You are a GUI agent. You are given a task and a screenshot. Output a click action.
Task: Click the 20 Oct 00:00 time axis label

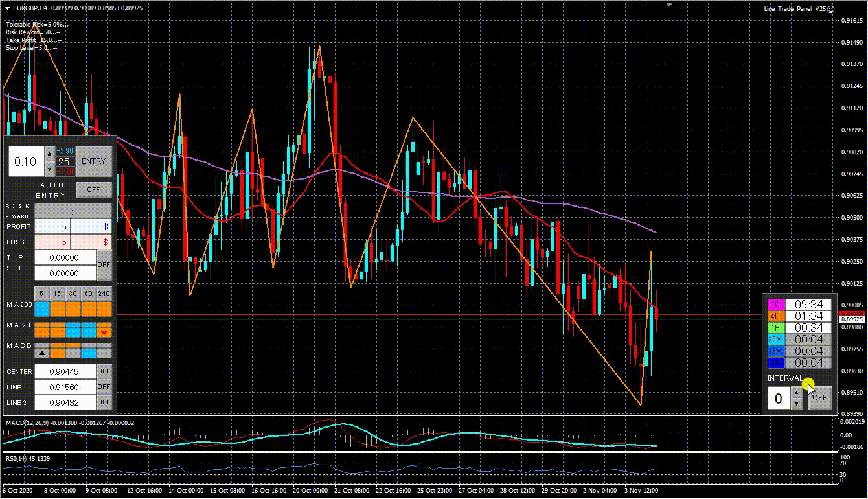[x=309, y=491]
